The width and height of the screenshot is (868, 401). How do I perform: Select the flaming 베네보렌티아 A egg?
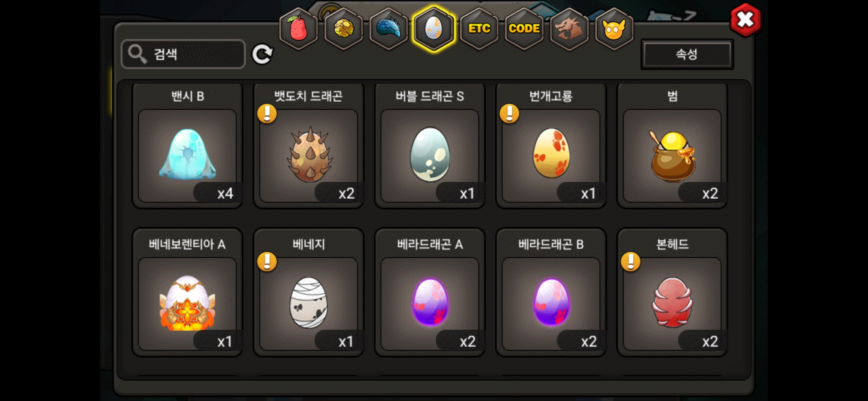tap(187, 293)
